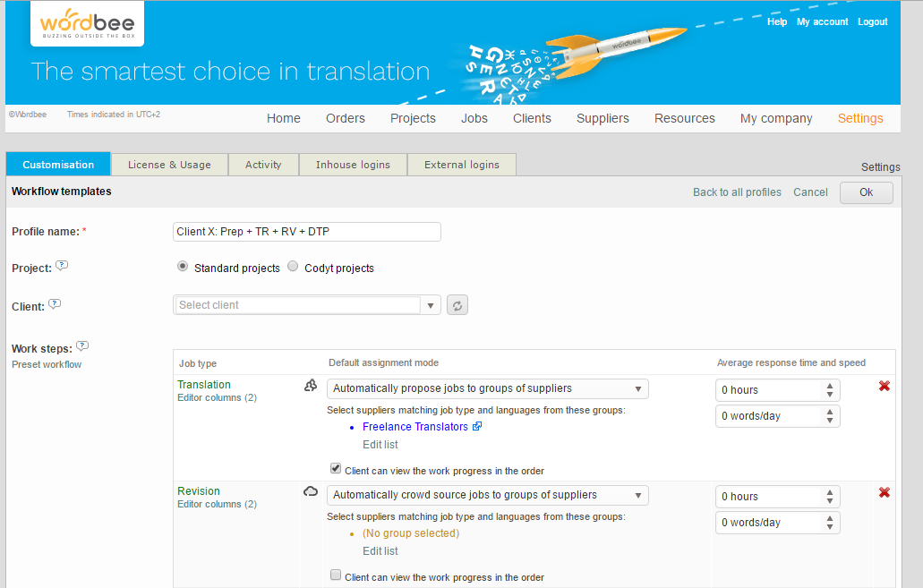The image size is (923, 588).
Task: Click the refresh icon beside client selector
Action: [457, 305]
